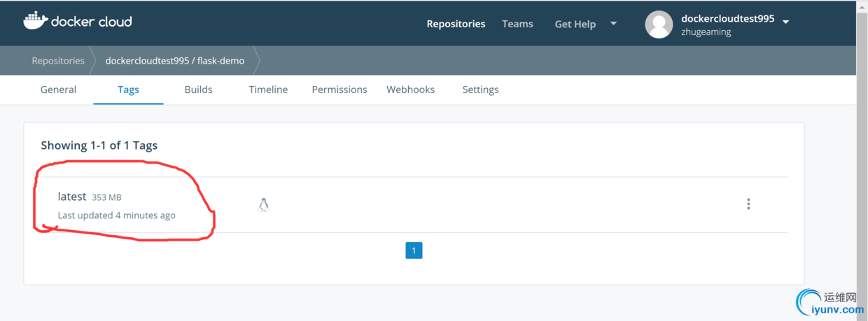Expand the Get Help dropdown arrow
This screenshot has width=868, height=321.
pyautogui.click(x=614, y=23)
